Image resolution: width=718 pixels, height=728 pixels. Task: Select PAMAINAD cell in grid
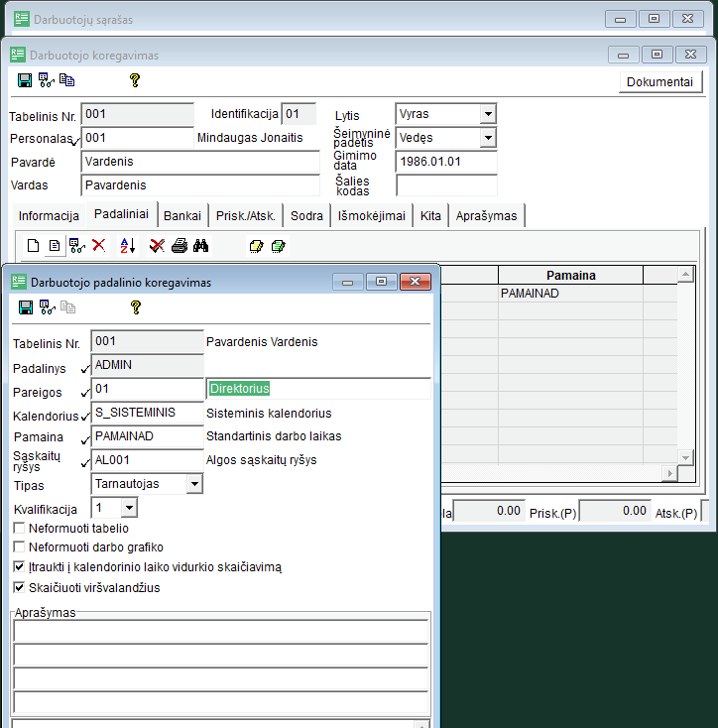click(571, 294)
